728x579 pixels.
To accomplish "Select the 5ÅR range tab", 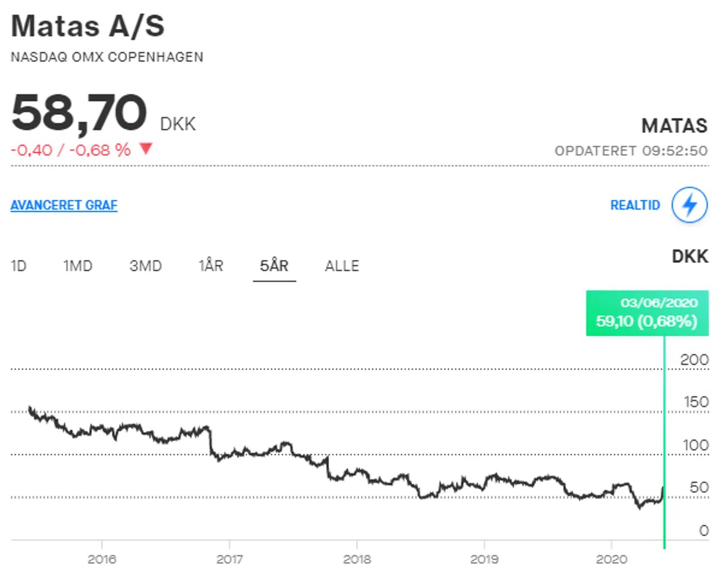I will click(274, 266).
